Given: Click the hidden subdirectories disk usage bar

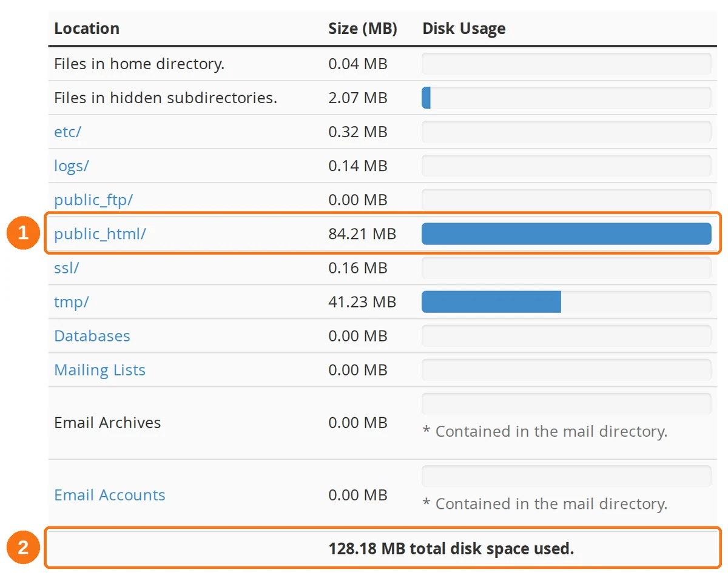Looking at the screenshot, I should [566, 98].
